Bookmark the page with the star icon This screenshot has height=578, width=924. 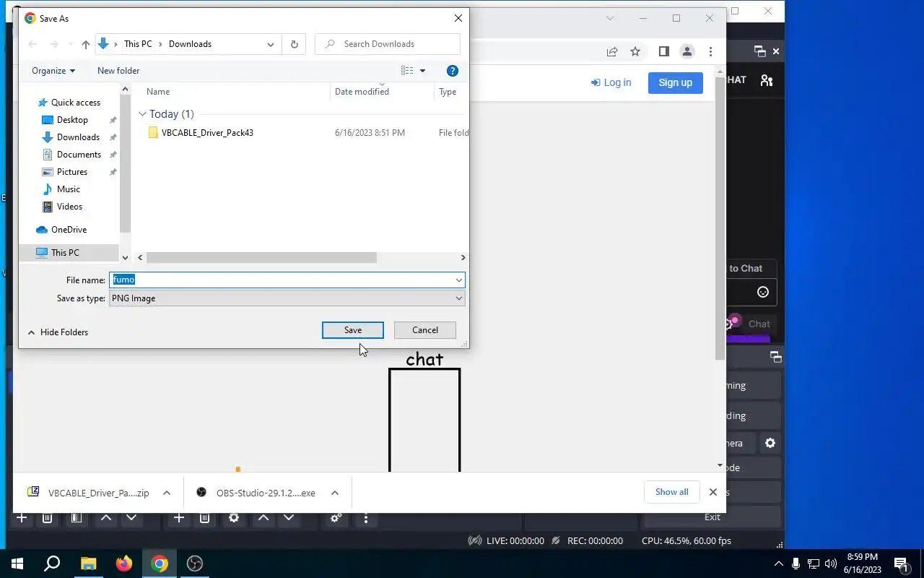tap(635, 51)
